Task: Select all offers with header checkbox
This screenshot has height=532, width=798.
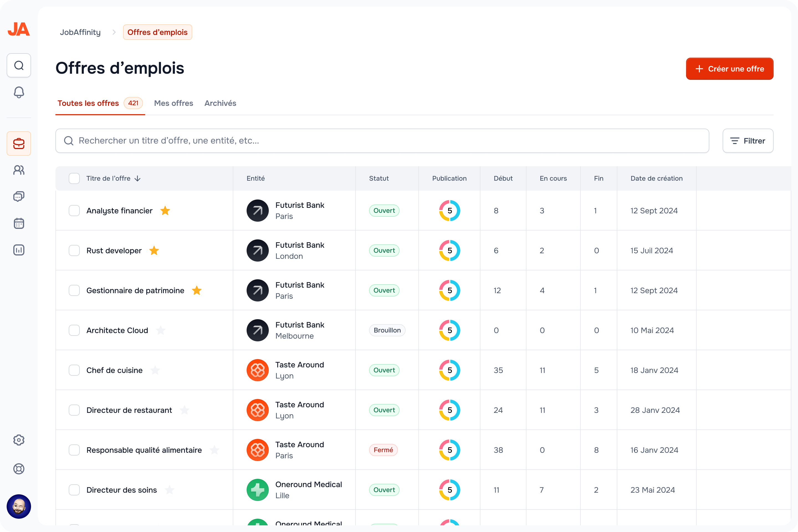Action: coord(74,178)
